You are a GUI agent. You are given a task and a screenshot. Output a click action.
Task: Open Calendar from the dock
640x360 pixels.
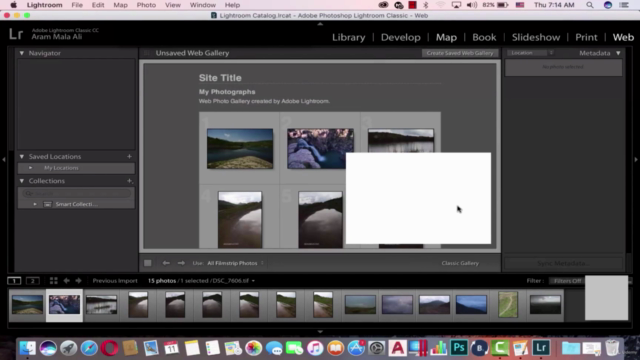click(x=171, y=348)
